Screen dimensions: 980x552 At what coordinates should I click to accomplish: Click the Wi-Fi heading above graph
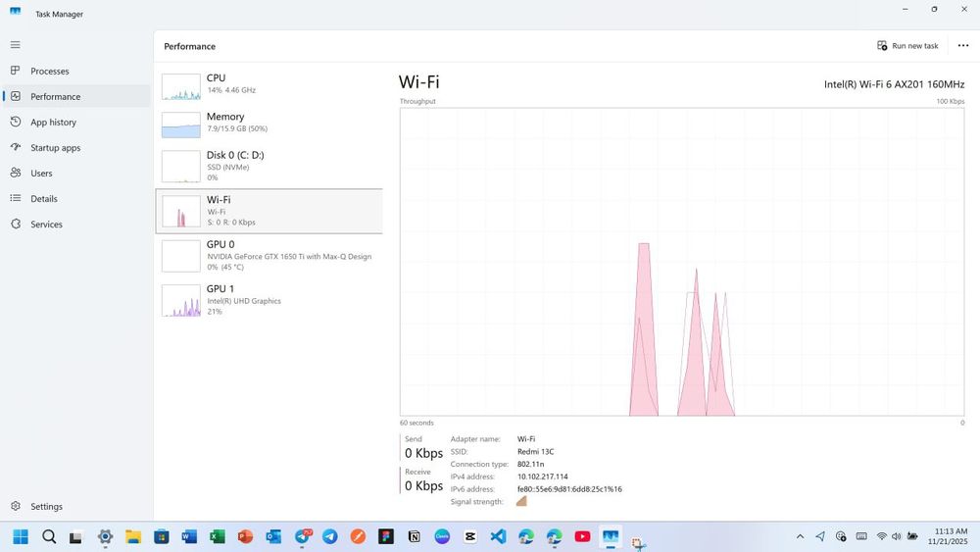click(418, 82)
